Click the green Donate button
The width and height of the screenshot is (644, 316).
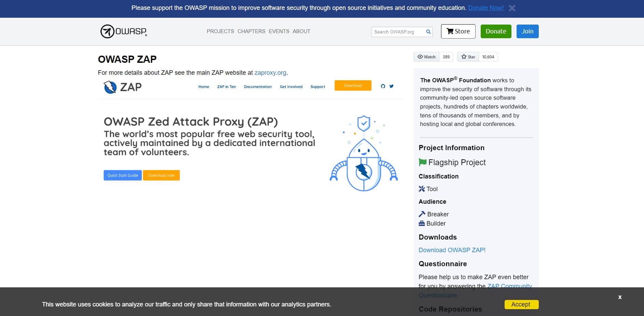tap(496, 31)
